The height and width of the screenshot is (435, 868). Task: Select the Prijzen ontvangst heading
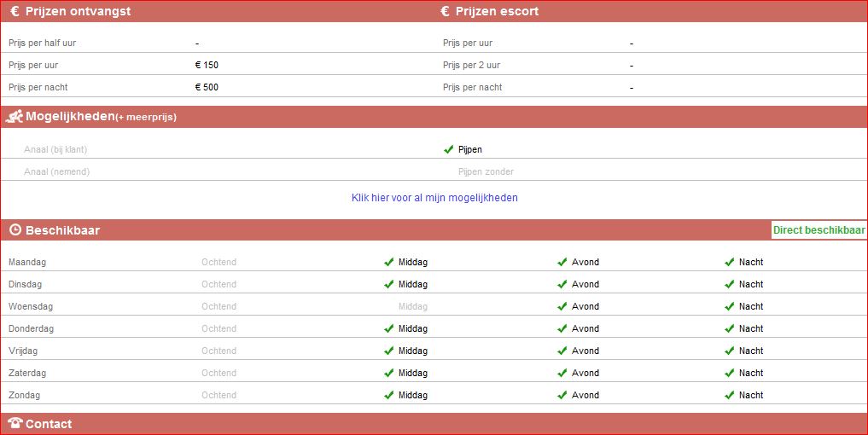(x=78, y=11)
